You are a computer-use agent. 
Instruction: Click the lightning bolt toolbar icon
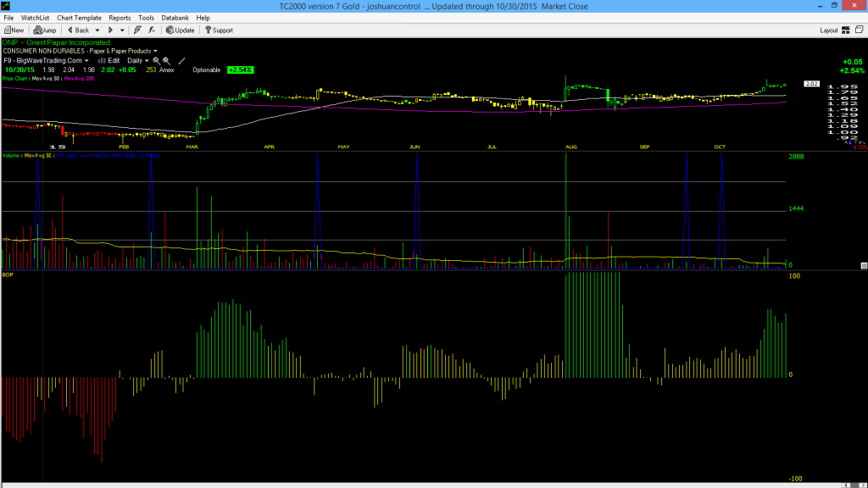tap(137, 30)
